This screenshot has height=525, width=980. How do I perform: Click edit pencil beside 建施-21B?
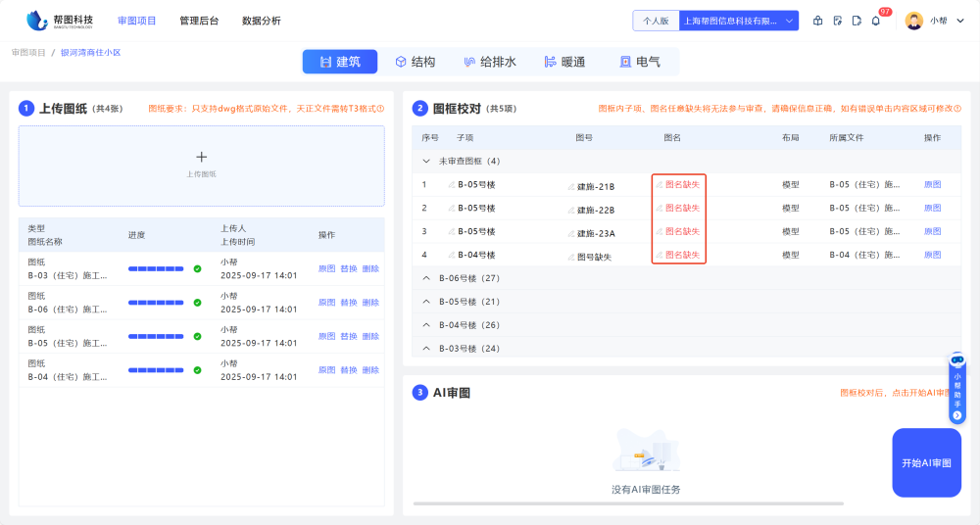click(571, 186)
